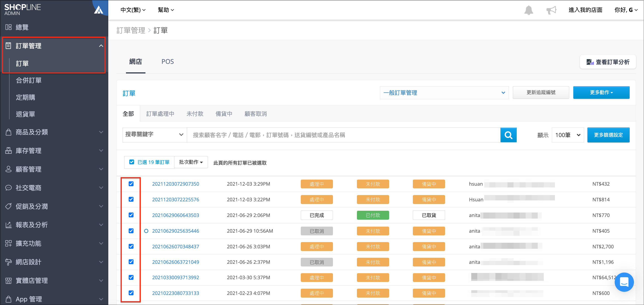
Task: Click circle marker beside order 20210629025635446
Action: pyautogui.click(x=146, y=231)
